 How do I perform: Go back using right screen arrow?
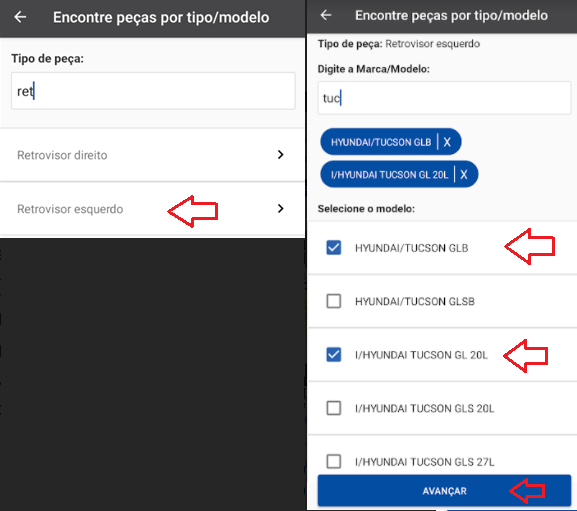click(x=326, y=15)
